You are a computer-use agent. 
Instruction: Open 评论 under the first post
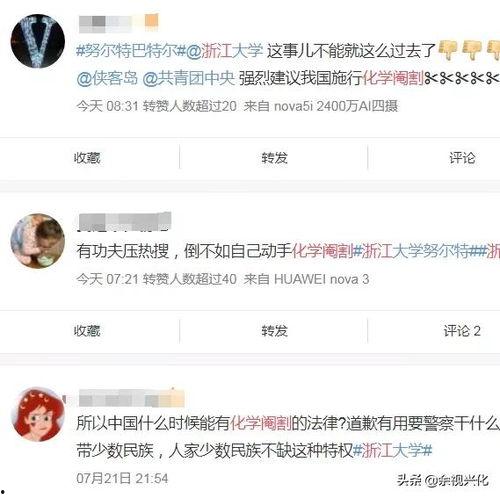click(462, 158)
